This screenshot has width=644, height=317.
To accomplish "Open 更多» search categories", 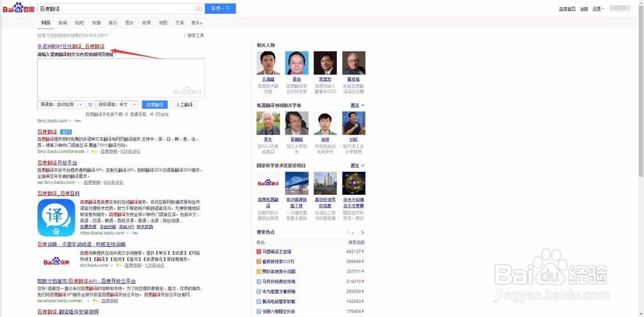I will pos(196,23).
